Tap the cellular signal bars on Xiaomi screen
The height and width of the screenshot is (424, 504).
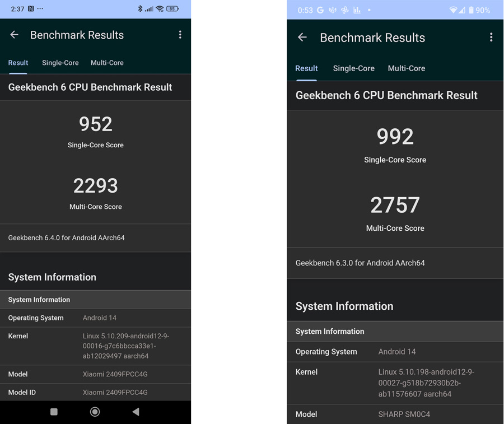click(149, 9)
